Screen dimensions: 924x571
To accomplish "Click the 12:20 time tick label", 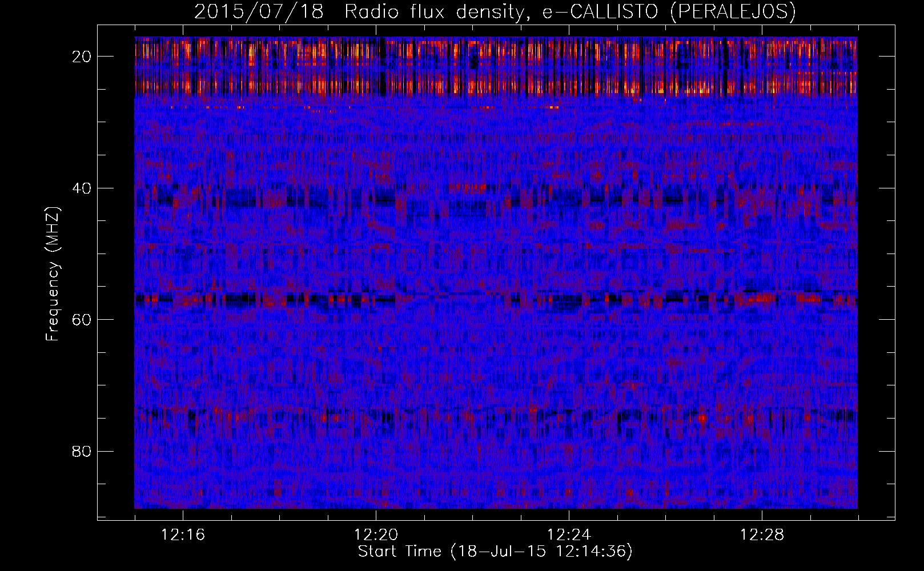I will 376,535.
